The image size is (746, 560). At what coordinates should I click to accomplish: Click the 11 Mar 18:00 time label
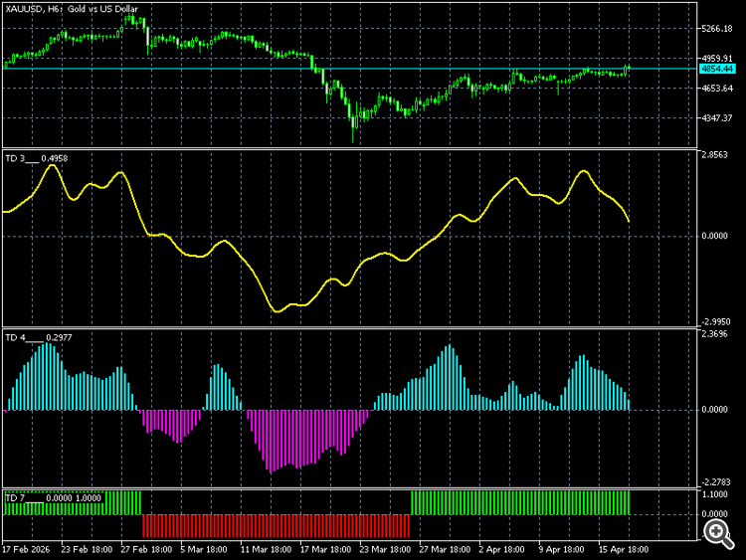[x=266, y=549]
